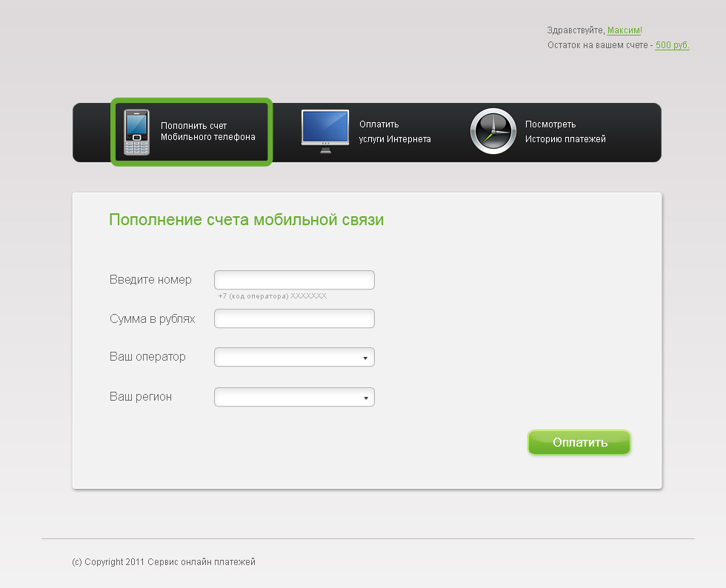Image resolution: width=726 pixels, height=588 pixels.
Task: Open the 'Максим!' profile link
Action: coord(625,30)
